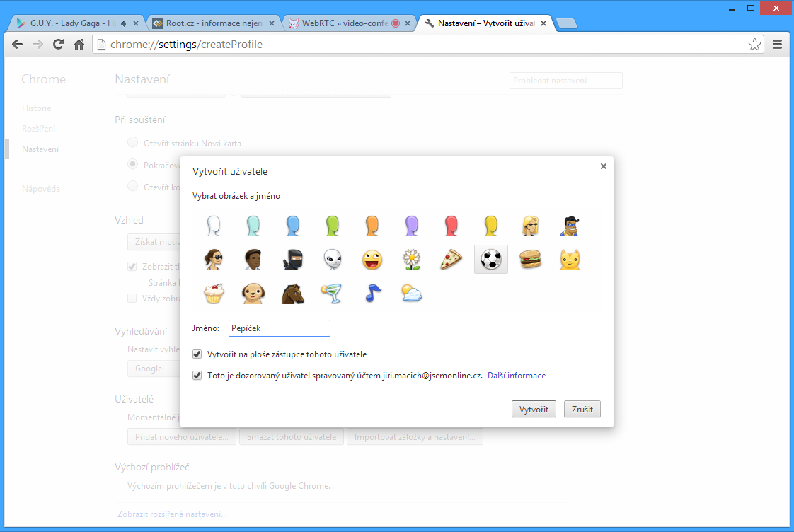The width and height of the screenshot is (794, 532).
Task: Open the Chrome menu via hamburger icon
Action: [x=777, y=43]
